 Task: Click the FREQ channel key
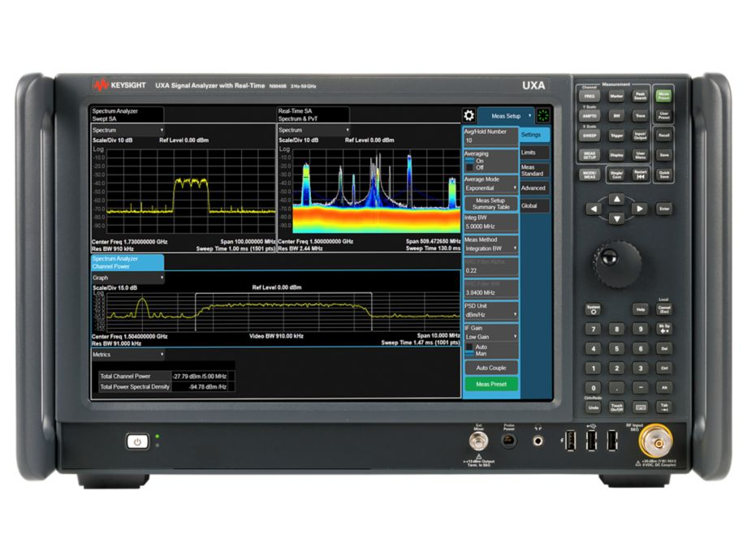(589, 96)
